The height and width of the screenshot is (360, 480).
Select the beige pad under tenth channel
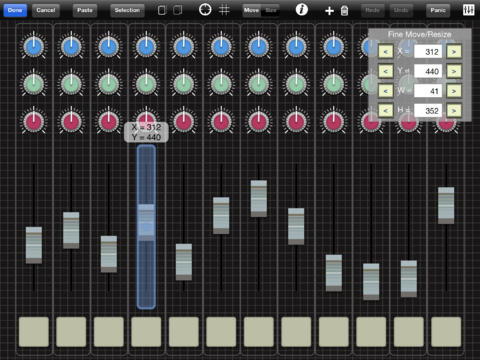[x=371, y=332]
